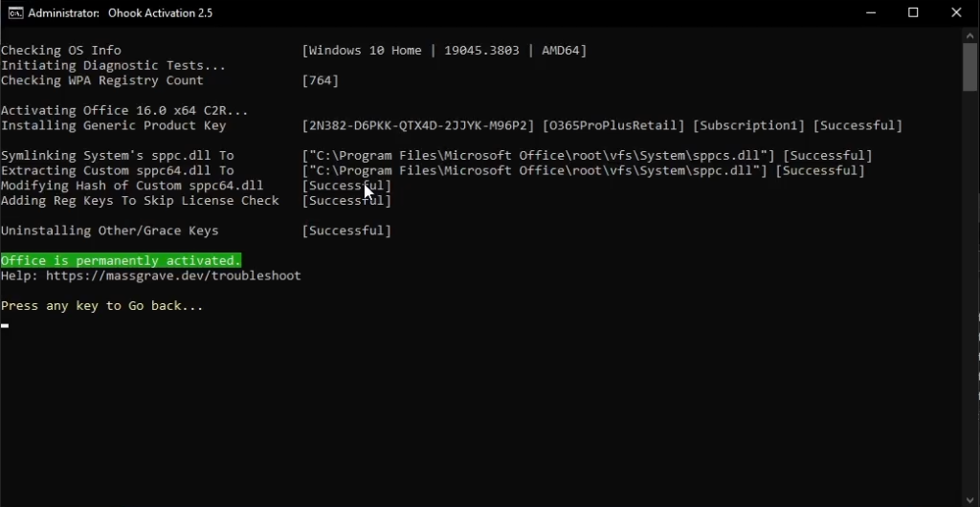
Task: Click the O365ProPlusRetail text
Action: [613, 125]
